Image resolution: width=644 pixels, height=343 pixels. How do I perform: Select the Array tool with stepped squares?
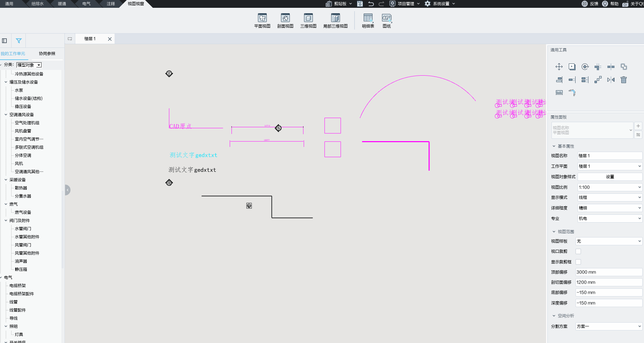(x=598, y=80)
